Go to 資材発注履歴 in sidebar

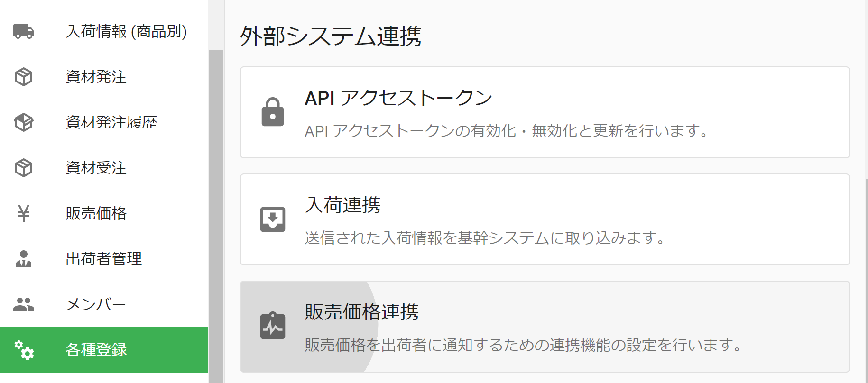click(111, 122)
